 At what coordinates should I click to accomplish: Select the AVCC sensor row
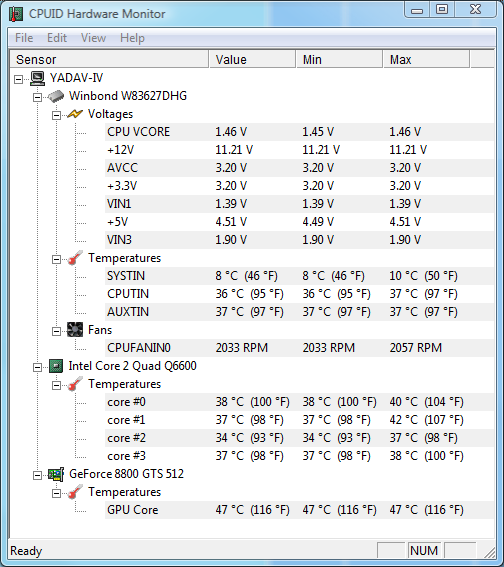299,168
